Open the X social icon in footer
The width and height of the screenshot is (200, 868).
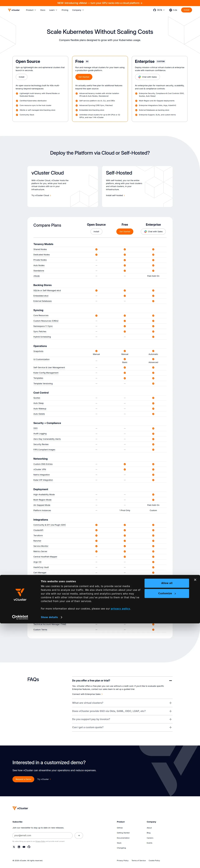coord(14,847)
